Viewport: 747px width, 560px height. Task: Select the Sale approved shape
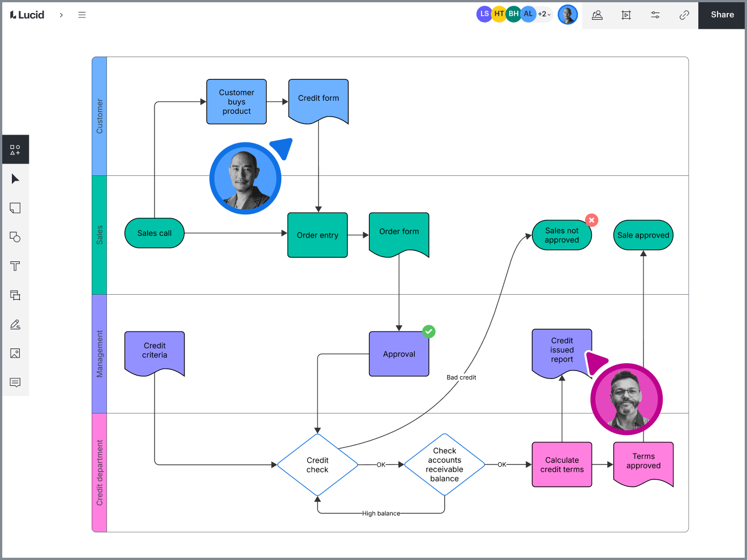pyautogui.click(x=643, y=235)
